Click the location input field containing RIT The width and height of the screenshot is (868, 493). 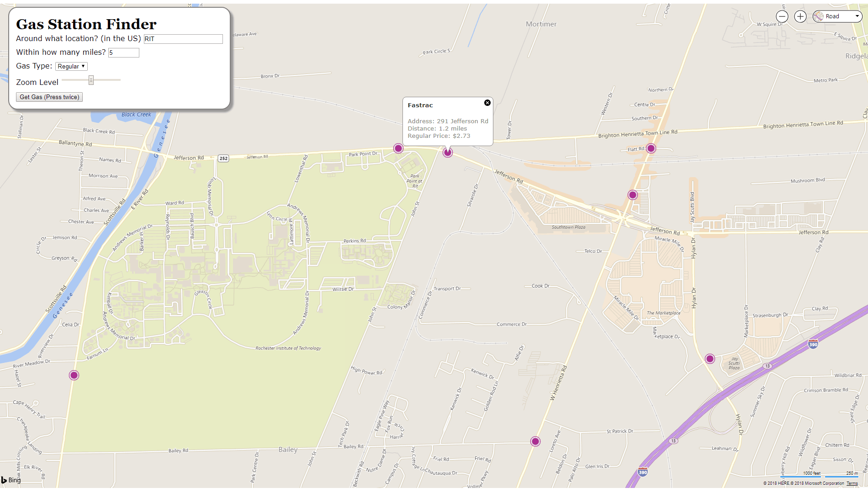pos(183,39)
